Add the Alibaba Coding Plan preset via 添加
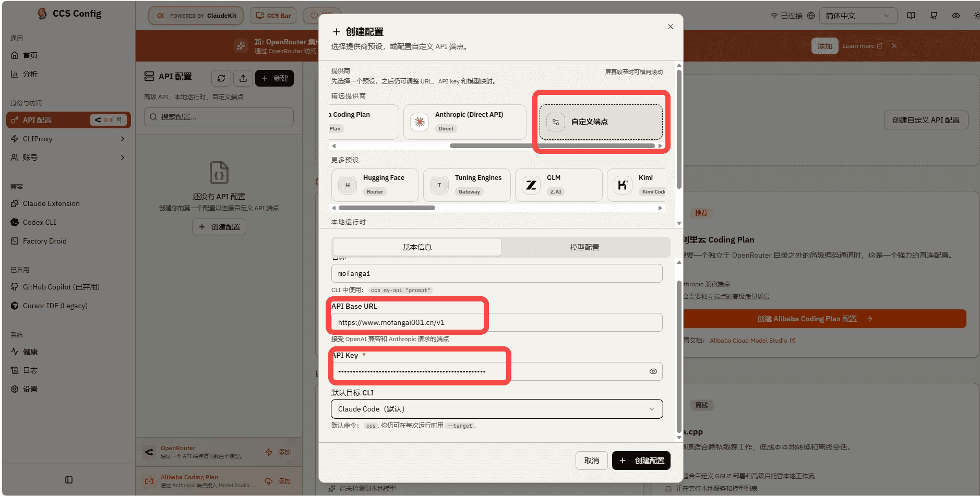This screenshot has height=496, width=980. (x=278, y=481)
